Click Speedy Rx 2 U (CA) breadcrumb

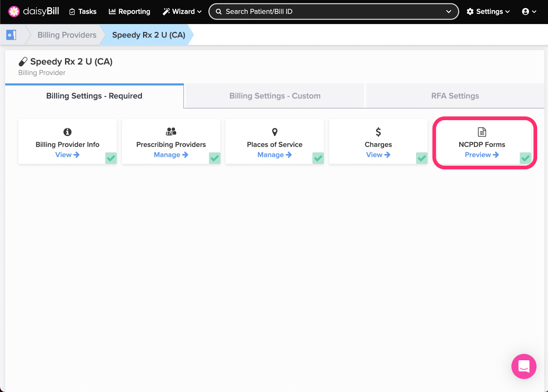click(x=149, y=35)
